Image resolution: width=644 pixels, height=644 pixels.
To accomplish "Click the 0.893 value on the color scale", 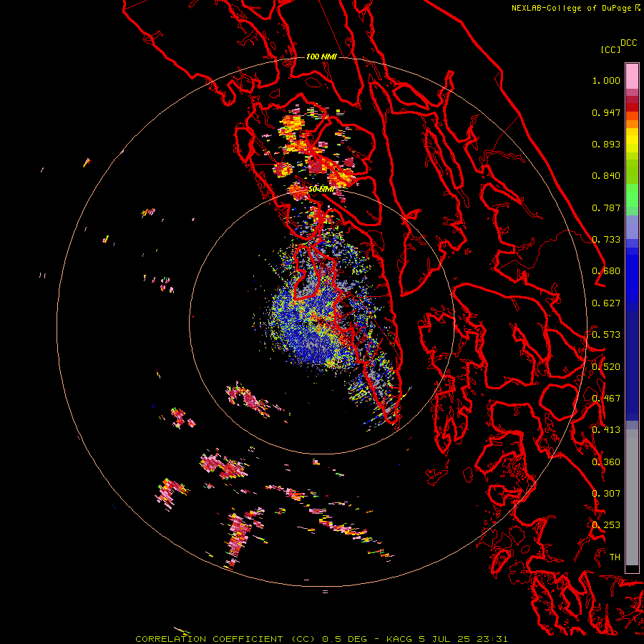I will [606, 144].
